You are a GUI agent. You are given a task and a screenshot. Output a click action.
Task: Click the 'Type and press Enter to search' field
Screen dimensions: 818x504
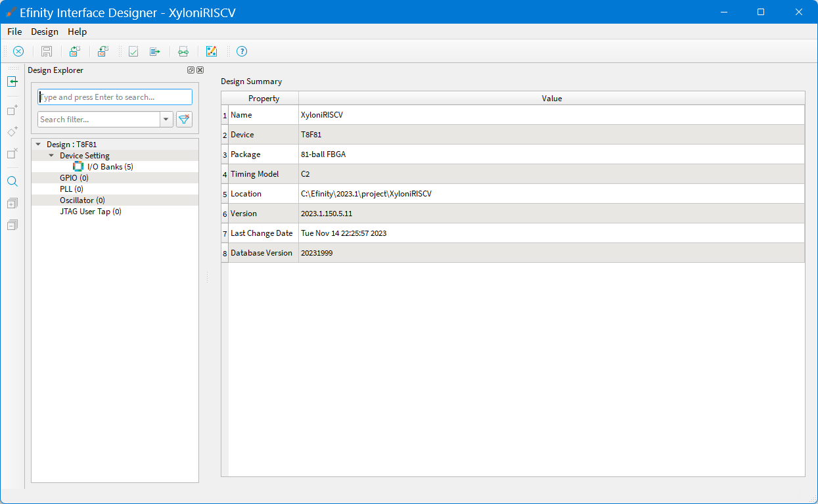point(115,97)
